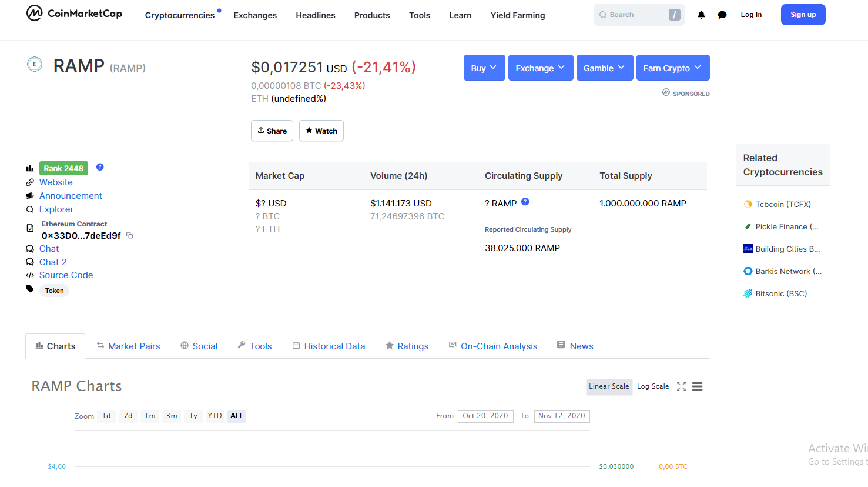Click the source code brackets icon
Image resolution: width=868 pixels, height=487 pixels.
point(30,275)
